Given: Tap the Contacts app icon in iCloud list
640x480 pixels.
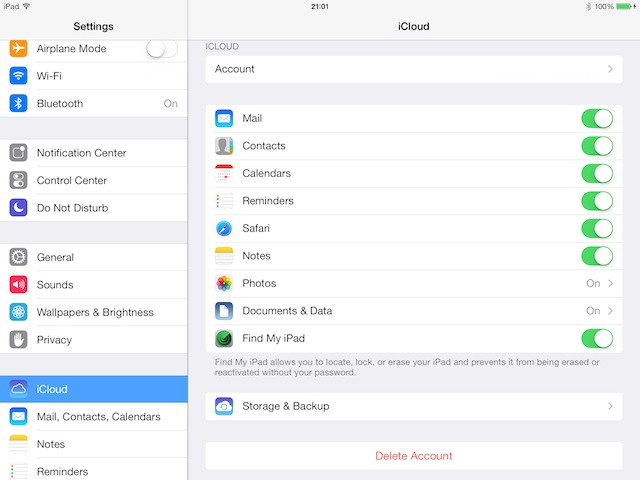Looking at the screenshot, I should click(224, 146).
